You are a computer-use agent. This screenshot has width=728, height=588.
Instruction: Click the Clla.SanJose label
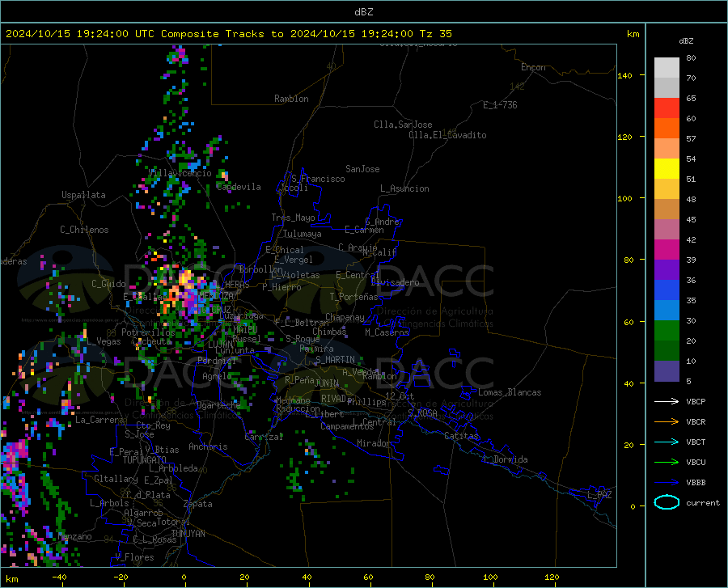[x=403, y=125]
